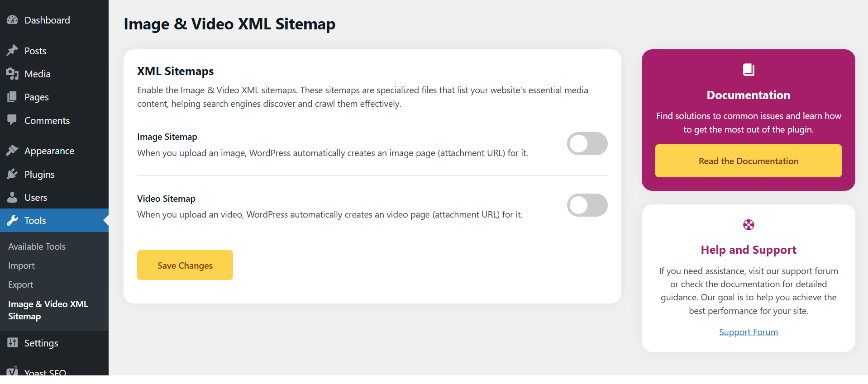Enable the Video Sitemap toggle
The height and width of the screenshot is (384, 868).
[587, 205]
